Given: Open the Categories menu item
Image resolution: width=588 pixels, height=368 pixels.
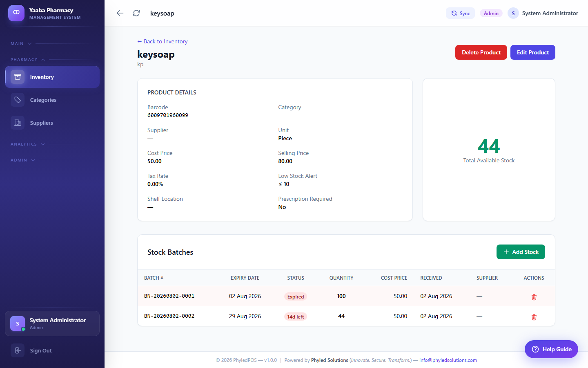Looking at the screenshot, I should (x=52, y=100).
